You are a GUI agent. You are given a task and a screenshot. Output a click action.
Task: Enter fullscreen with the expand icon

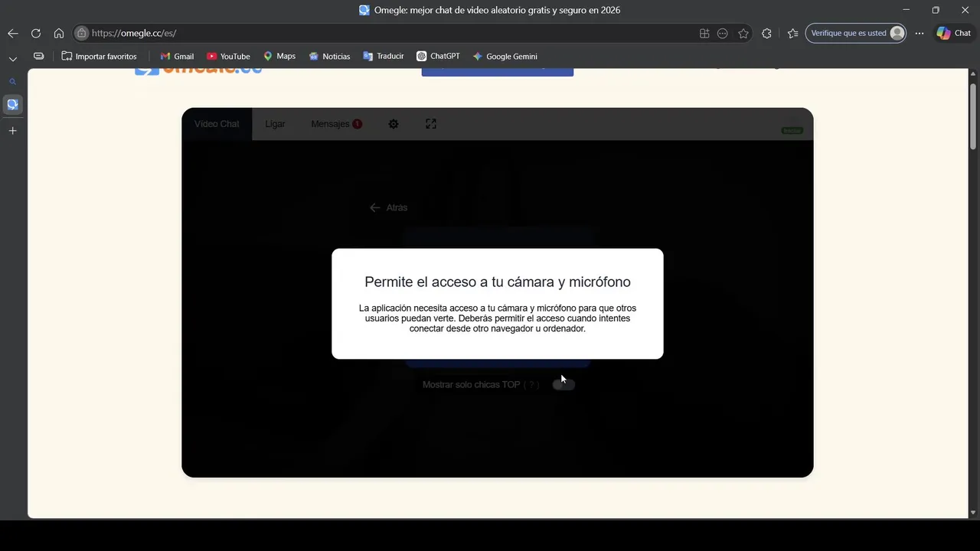tap(431, 124)
